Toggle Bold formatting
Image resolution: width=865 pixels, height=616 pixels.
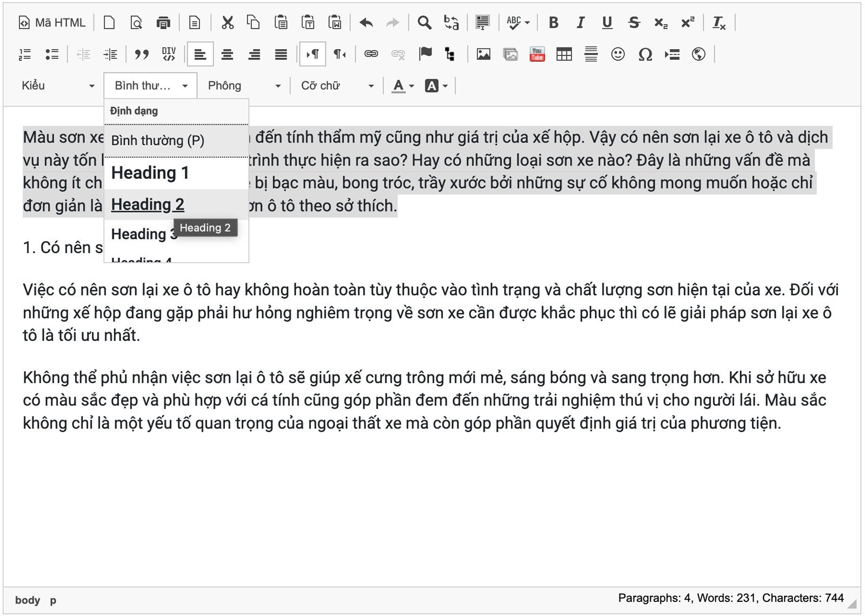click(x=553, y=23)
